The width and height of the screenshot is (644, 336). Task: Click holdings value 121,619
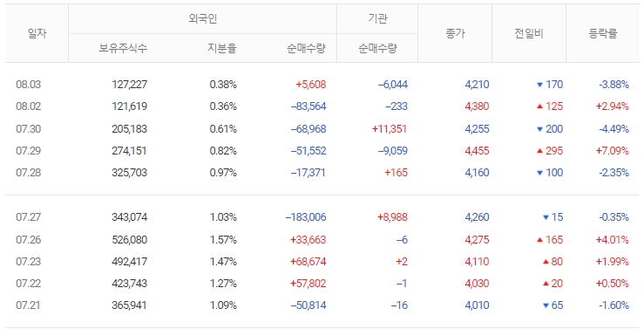coord(129,106)
